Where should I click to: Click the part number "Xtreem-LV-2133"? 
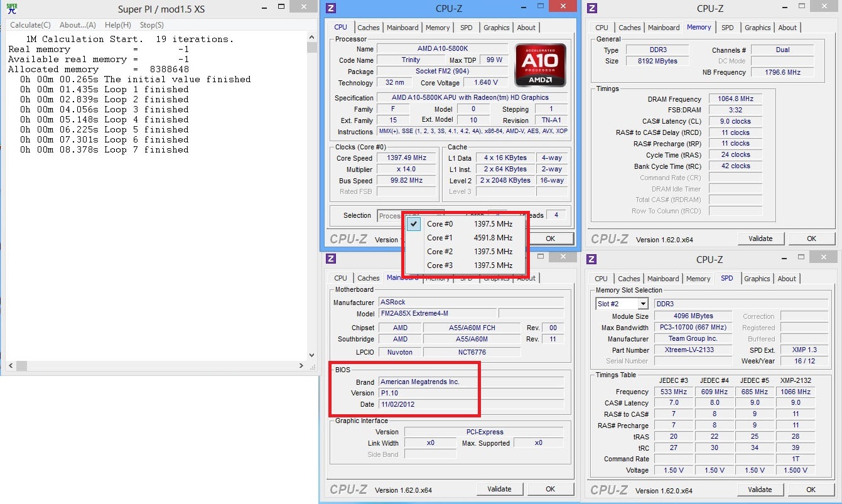point(693,350)
